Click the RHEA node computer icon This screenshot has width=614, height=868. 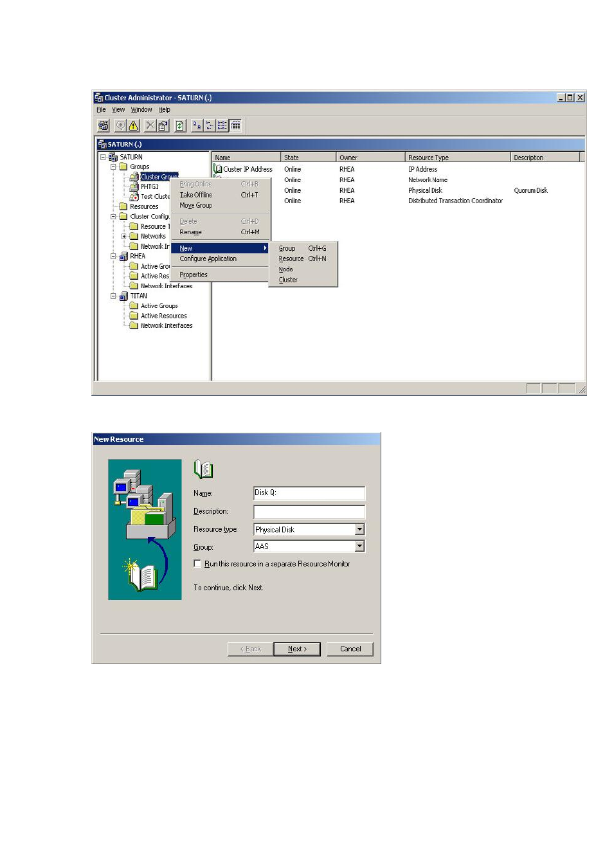pyautogui.click(x=123, y=256)
